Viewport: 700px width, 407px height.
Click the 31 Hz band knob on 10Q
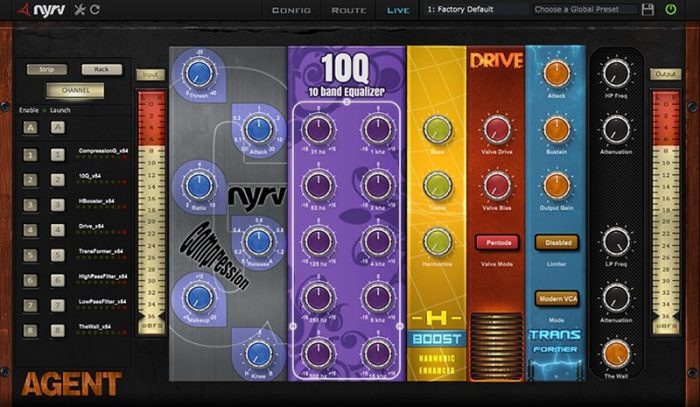tap(319, 128)
